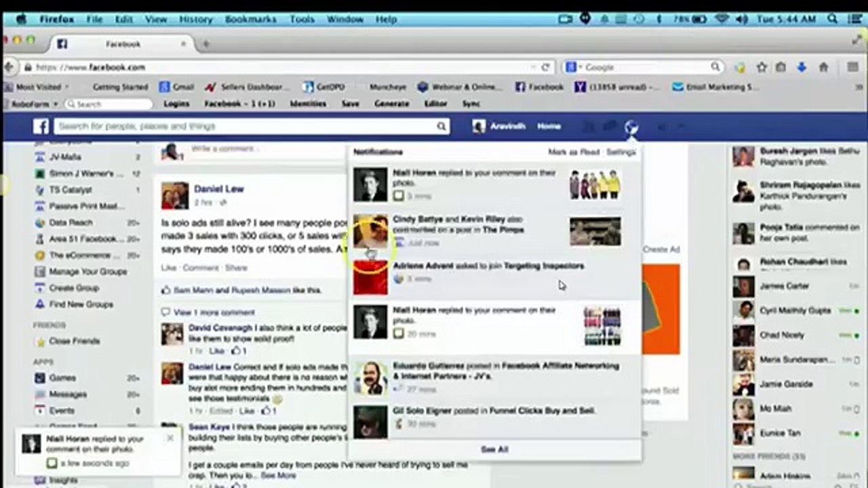Screen dimensions: 868x488
Task: Dismiss the Niall Horan popup notification
Action: 170,438
